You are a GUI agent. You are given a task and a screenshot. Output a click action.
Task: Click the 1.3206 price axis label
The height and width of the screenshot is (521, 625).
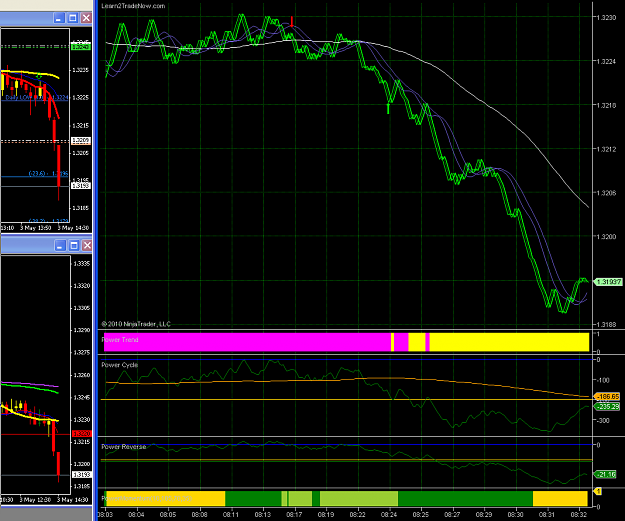tap(606, 193)
